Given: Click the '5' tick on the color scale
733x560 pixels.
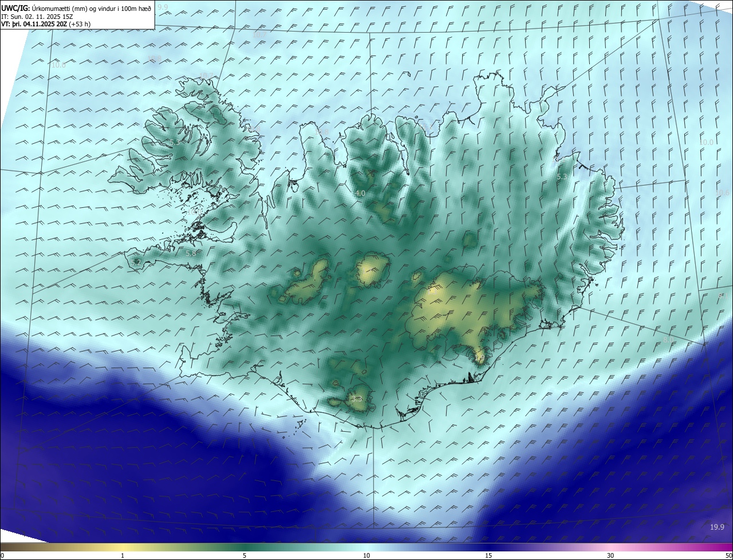Looking at the screenshot, I should tap(245, 555).
